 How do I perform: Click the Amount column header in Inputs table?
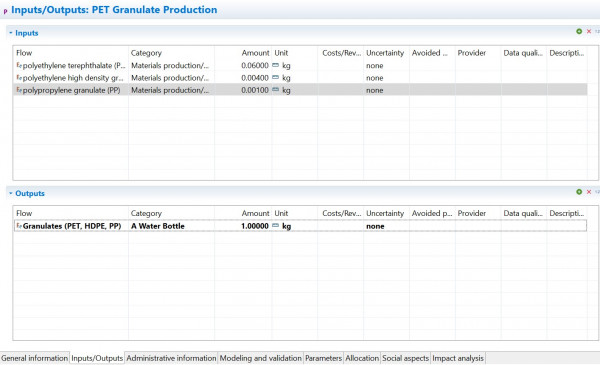pyautogui.click(x=255, y=53)
